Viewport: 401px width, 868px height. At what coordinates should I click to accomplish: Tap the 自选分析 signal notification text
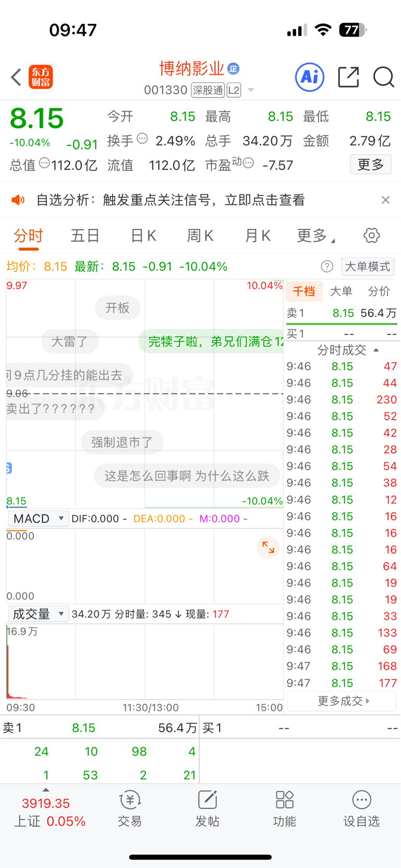click(x=170, y=200)
